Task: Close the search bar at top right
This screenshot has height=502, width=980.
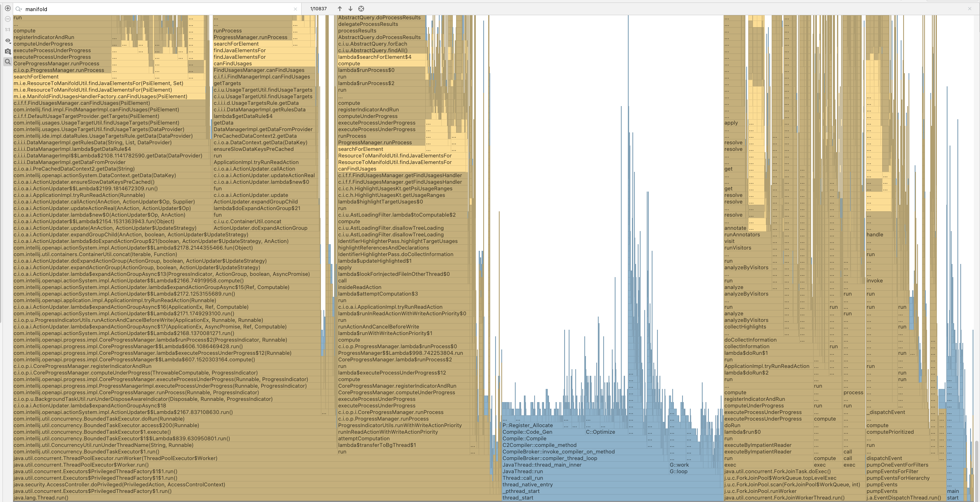Action: coord(970,9)
